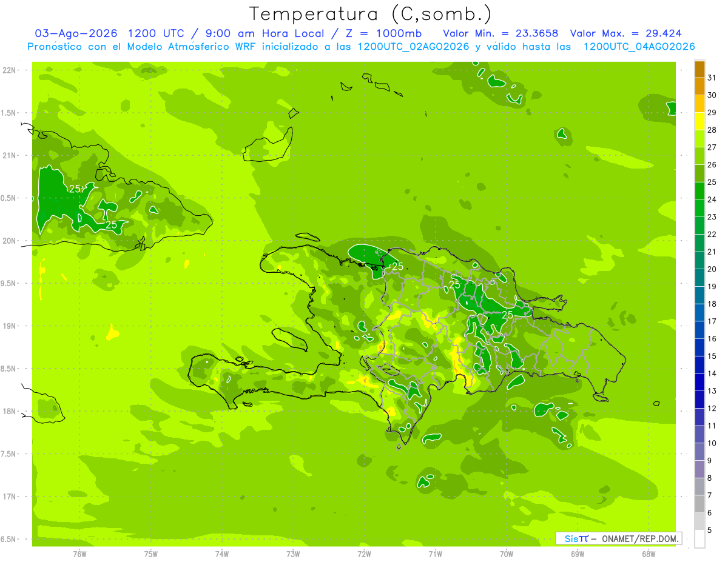728x562 pixels.
Task: Pick the dark blue swatch between 13 and 14
Action: point(699,382)
